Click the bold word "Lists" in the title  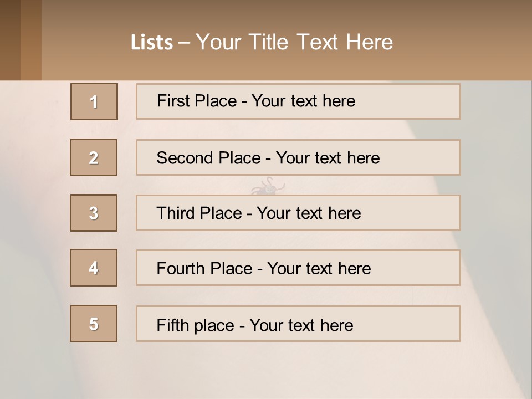coord(152,43)
